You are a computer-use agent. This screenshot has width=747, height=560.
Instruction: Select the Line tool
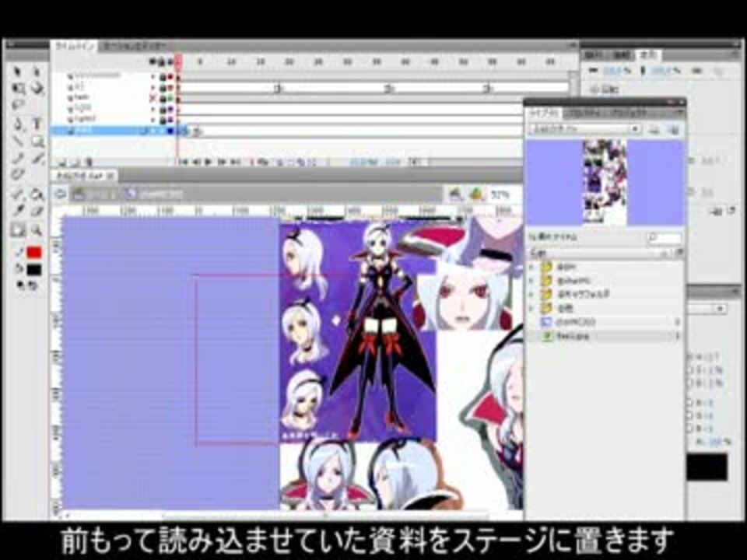[x=18, y=141]
